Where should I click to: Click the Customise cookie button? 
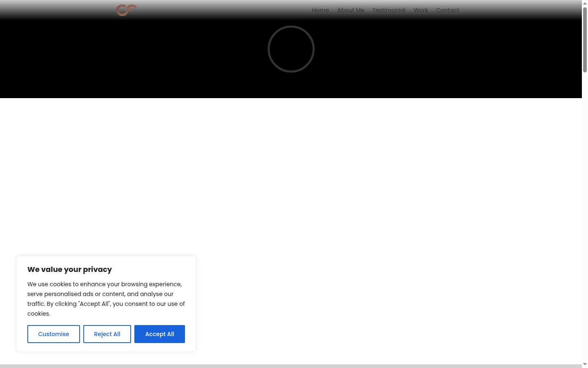[x=53, y=334]
